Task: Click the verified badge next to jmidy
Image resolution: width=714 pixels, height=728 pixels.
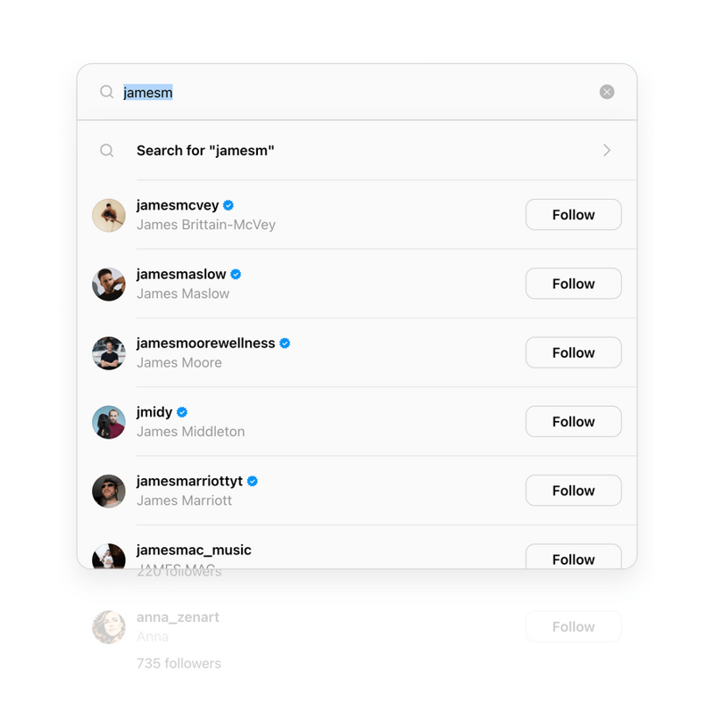Action: [x=181, y=411]
